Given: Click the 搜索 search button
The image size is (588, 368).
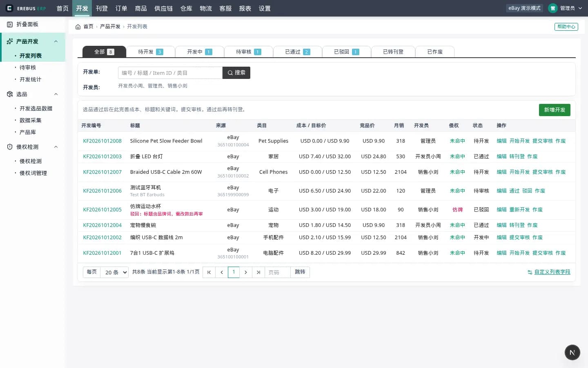Looking at the screenshot, I should coord(236,73).
